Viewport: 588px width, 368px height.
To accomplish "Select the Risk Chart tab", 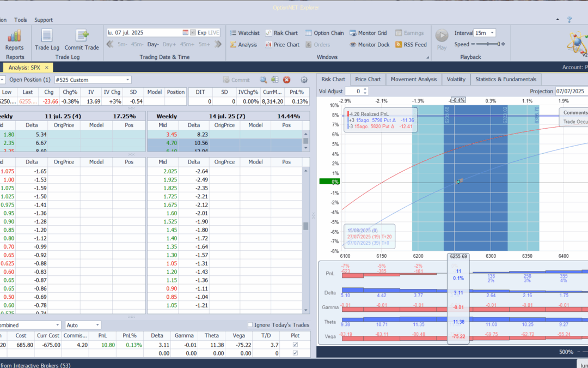I will click(x=333, y=79).
